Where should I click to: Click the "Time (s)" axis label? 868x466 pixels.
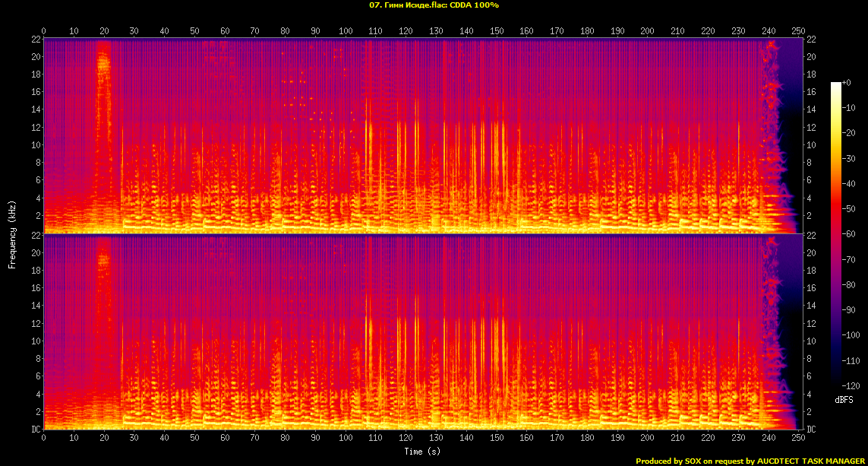[420, 452]
